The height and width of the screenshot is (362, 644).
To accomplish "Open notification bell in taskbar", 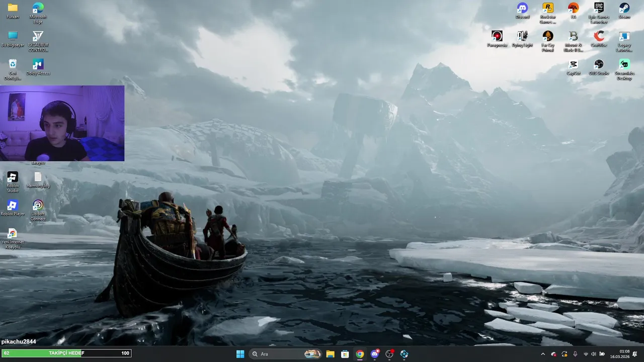I will tap(635, 354).
